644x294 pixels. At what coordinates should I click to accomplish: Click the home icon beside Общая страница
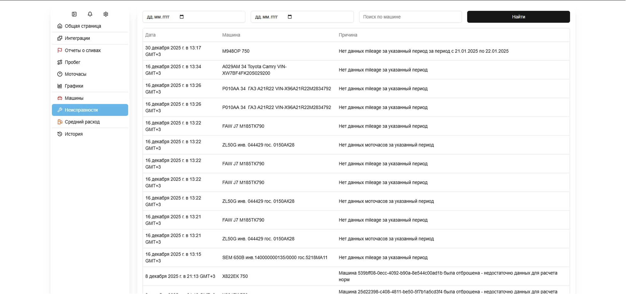click(60, 26)
